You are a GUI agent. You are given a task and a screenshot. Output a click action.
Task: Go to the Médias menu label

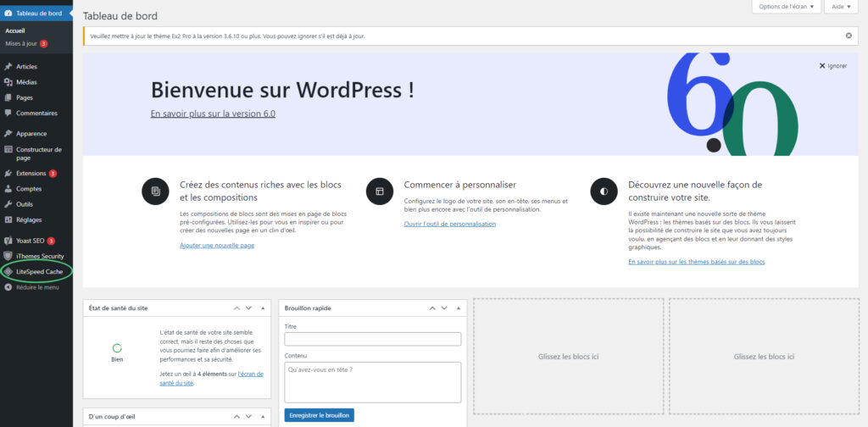(x=26, y=82)
